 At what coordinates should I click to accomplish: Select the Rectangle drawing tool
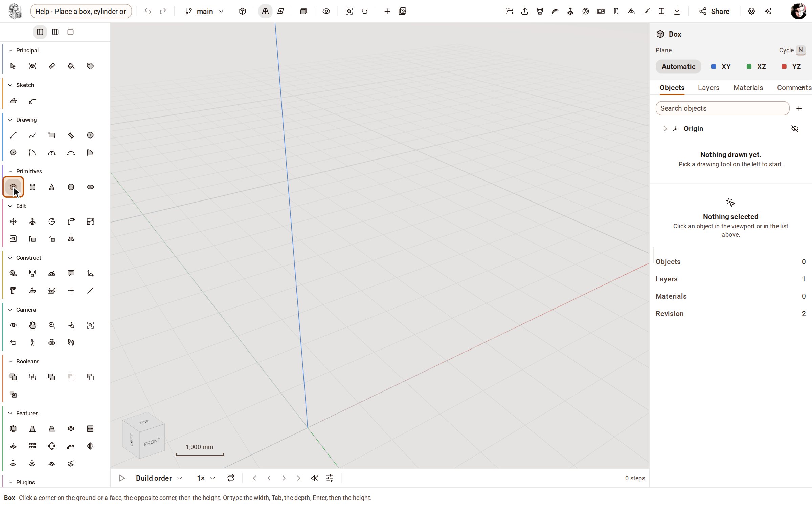click(52, 135)
